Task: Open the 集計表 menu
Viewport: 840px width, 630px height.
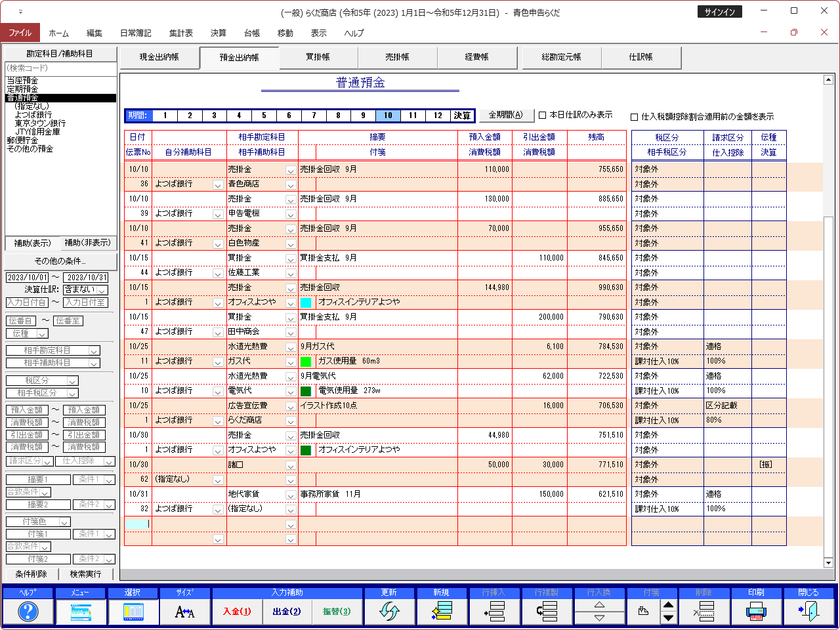Action: [180, 33]
